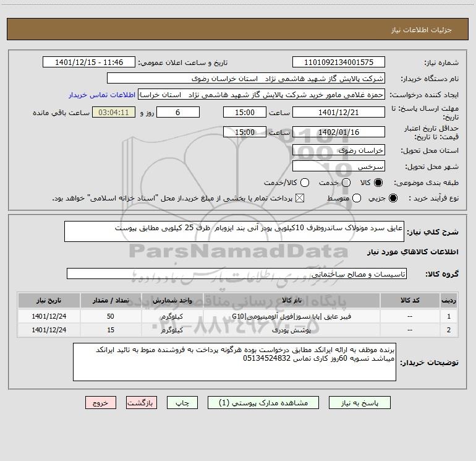Click quantity 50 in row 1
Viewport: 476px width, 461px height.
[x=111, y=316]
